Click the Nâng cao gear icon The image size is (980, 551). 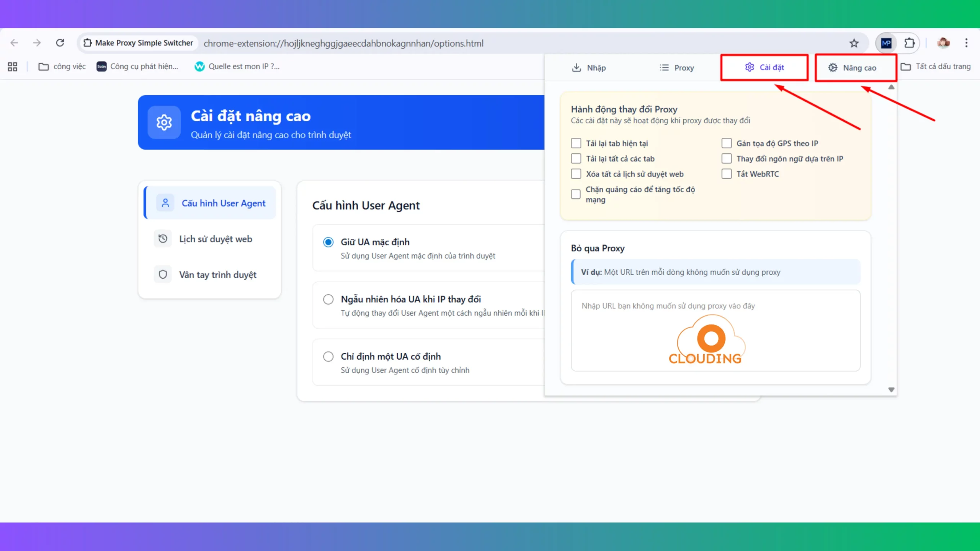point(832,68)
